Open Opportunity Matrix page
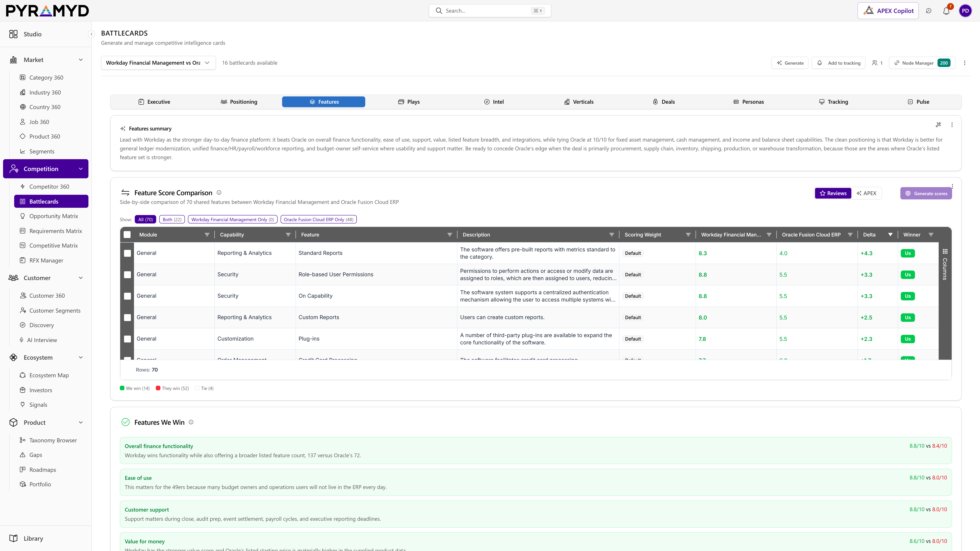The width and height of the screenshot is (980, 551). coord(54,216)
